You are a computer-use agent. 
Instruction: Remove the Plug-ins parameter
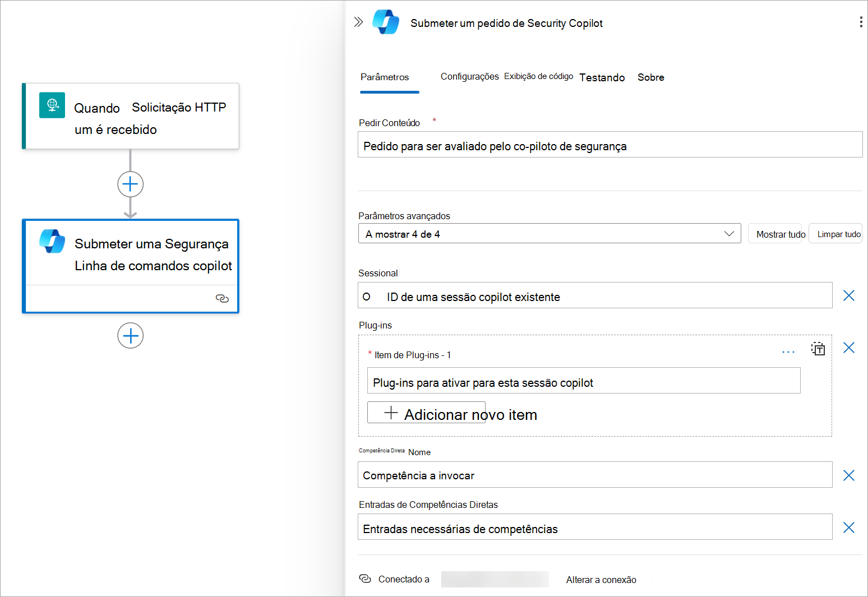[849, 348]
